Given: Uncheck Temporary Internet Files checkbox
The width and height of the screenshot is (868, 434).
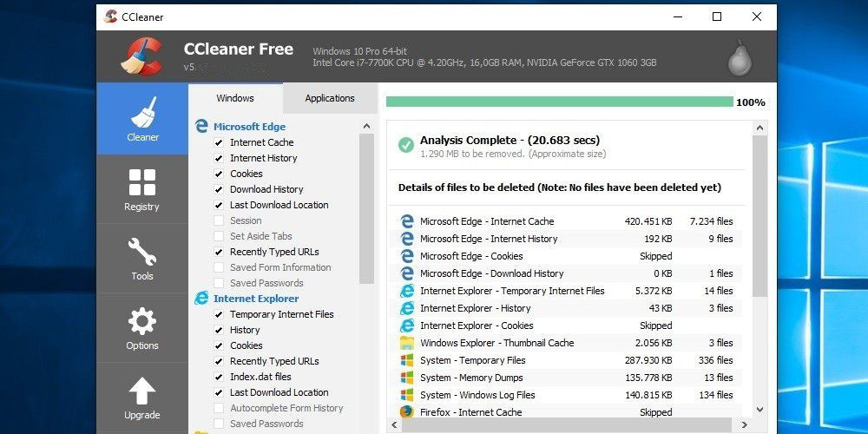Looking at the screenshot, I should click(219, 314).
